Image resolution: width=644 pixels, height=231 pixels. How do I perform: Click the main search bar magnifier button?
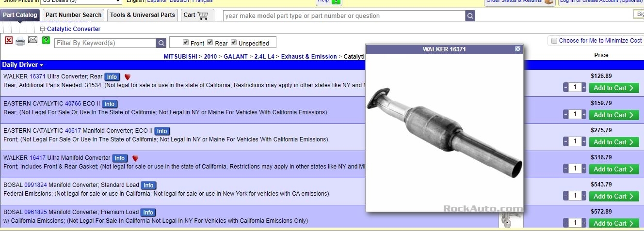point(470,16)
